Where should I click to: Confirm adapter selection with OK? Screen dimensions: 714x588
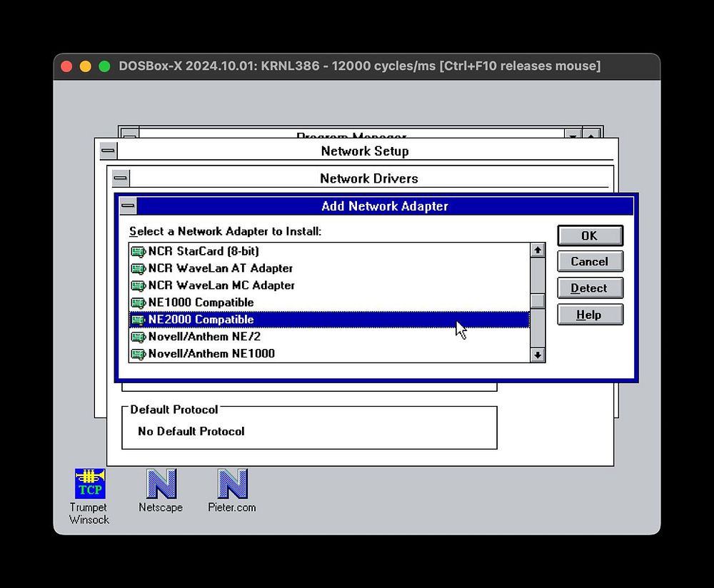coord(590,235)
